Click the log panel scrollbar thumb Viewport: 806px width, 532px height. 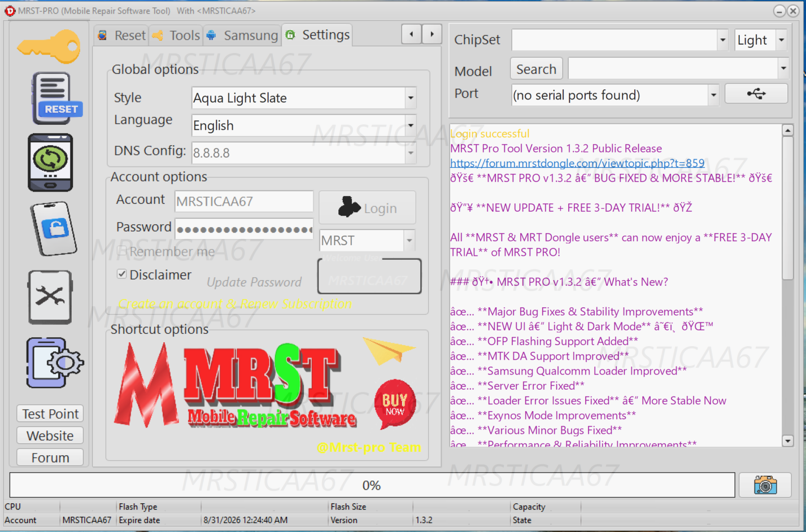788,208
